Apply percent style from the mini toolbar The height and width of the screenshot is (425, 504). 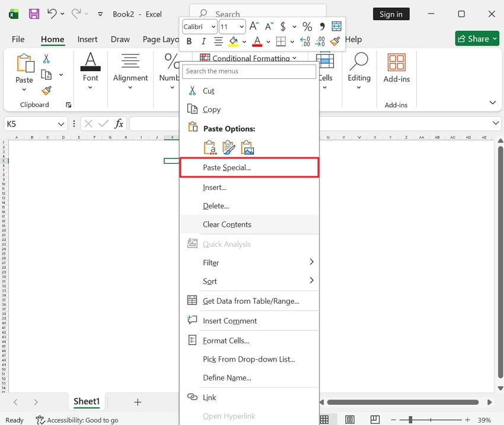pyautogui.click(x=307, y=26)
